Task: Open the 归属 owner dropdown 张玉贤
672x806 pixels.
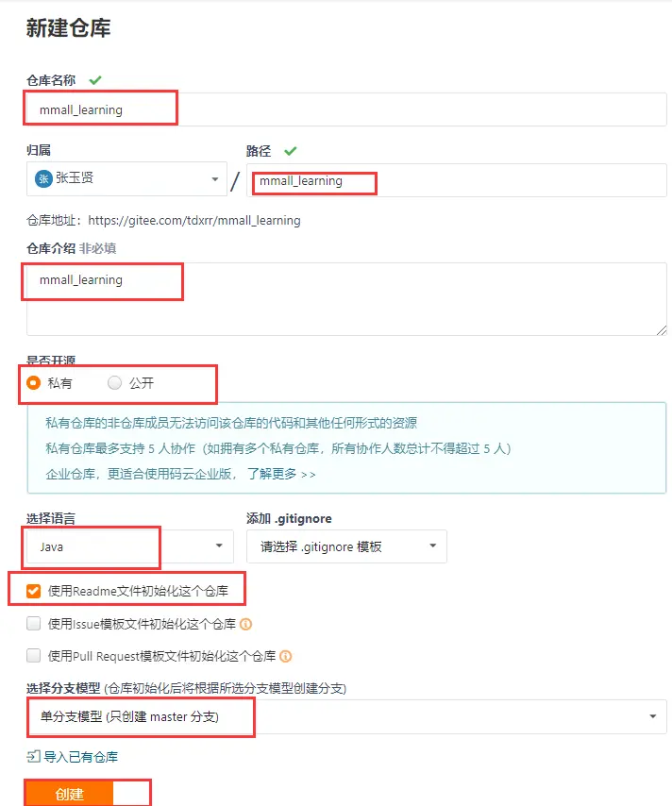Action: [x=126, y=179]
